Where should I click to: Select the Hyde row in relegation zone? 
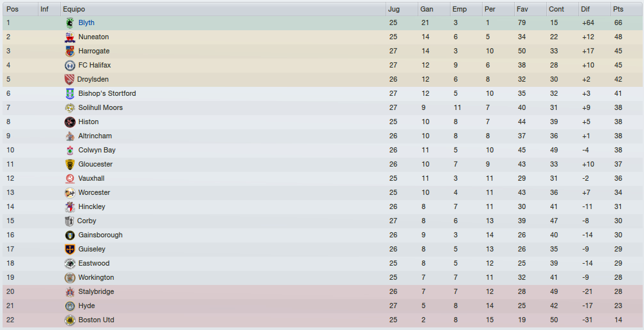323,306
